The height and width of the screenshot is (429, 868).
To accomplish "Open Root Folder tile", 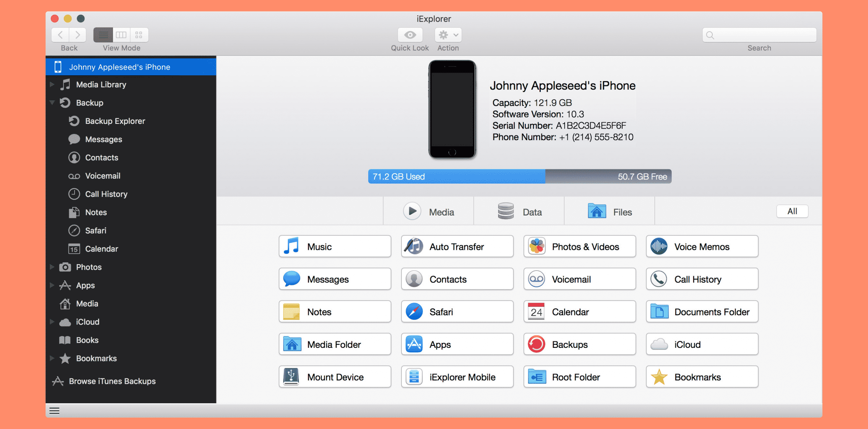I will (x=579, y=377).
